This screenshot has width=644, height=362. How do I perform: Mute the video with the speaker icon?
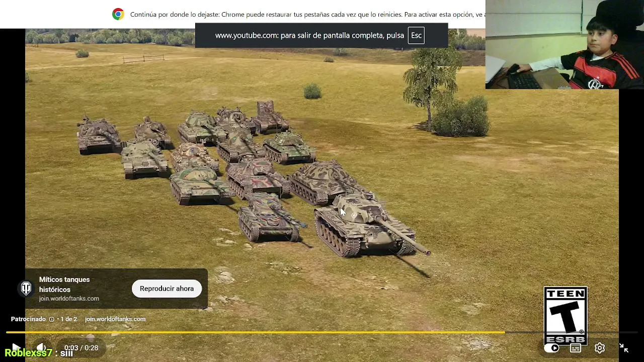pos(41,348)
